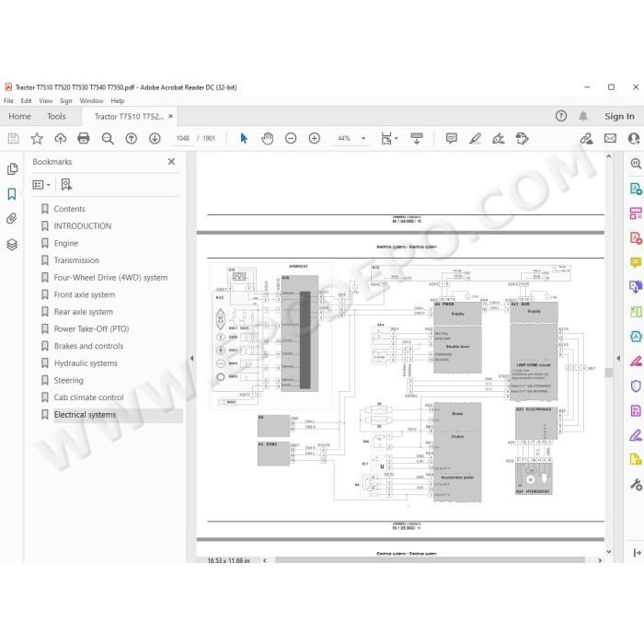This screenshot has width=644, height=644.
Task: Choose the Selection arrow tool
Action: [244, 138]
